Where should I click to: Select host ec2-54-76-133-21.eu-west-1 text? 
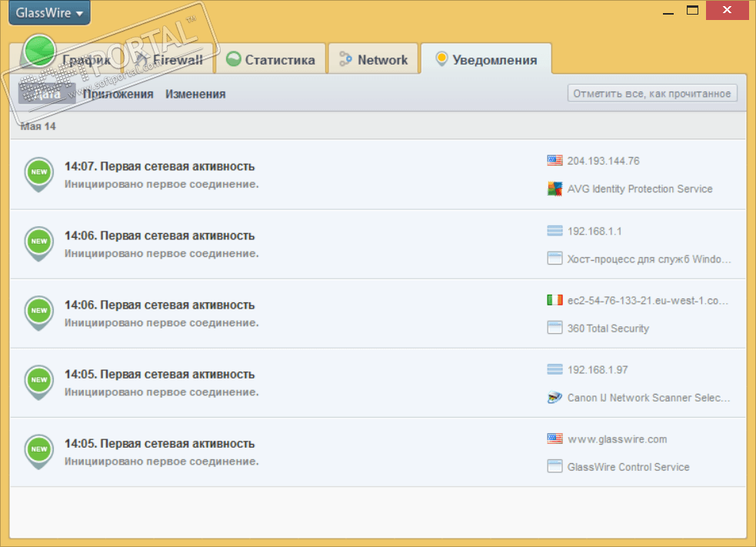(x=648, y=301)
